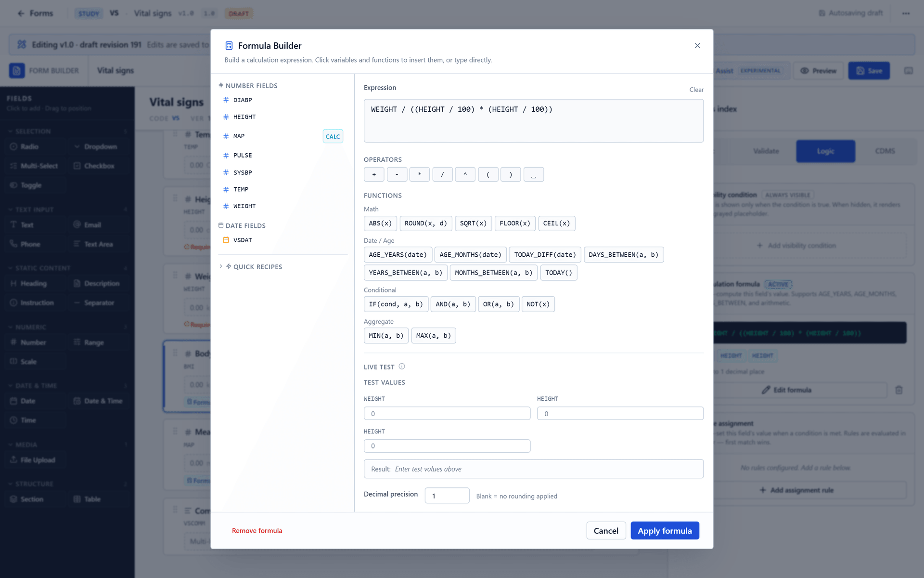The height and width of the screenshot is (578, 924).
Task: Insert the AGE_YEARS(date) function
Action: tap(398, 255)
